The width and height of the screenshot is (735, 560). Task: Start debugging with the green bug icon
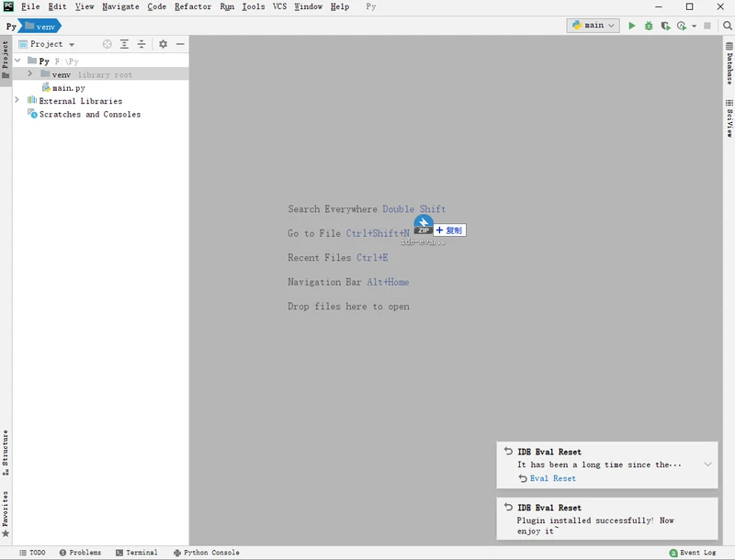(x=649, y=26)
